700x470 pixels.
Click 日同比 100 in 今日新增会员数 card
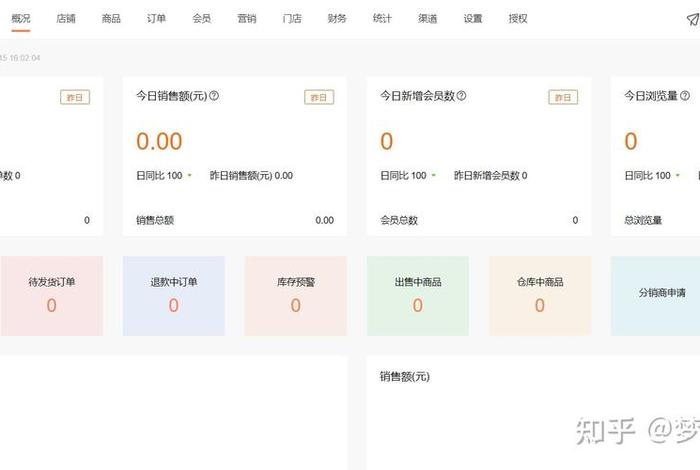(x=404, y=176)
